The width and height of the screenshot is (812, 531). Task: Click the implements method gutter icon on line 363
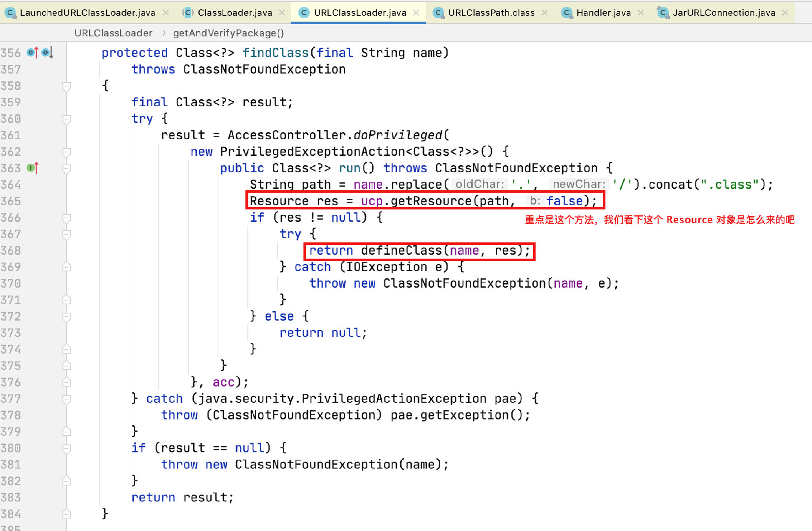[x=33, y=168]
